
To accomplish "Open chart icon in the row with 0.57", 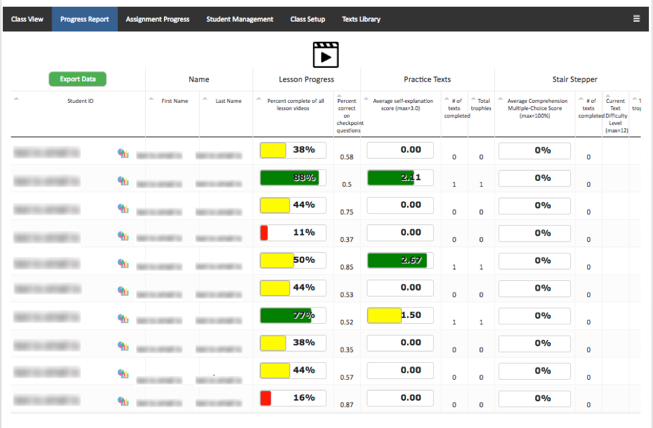I will (x=123, y=373).
